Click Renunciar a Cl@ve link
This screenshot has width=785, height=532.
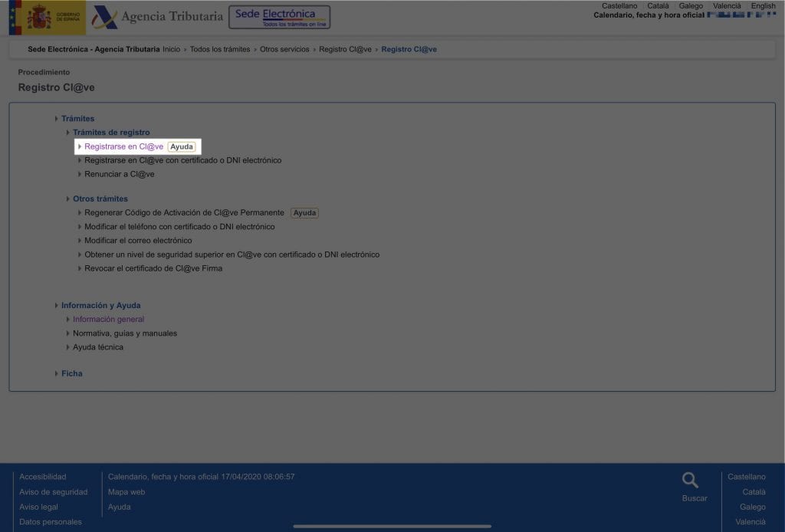point(119,174)
